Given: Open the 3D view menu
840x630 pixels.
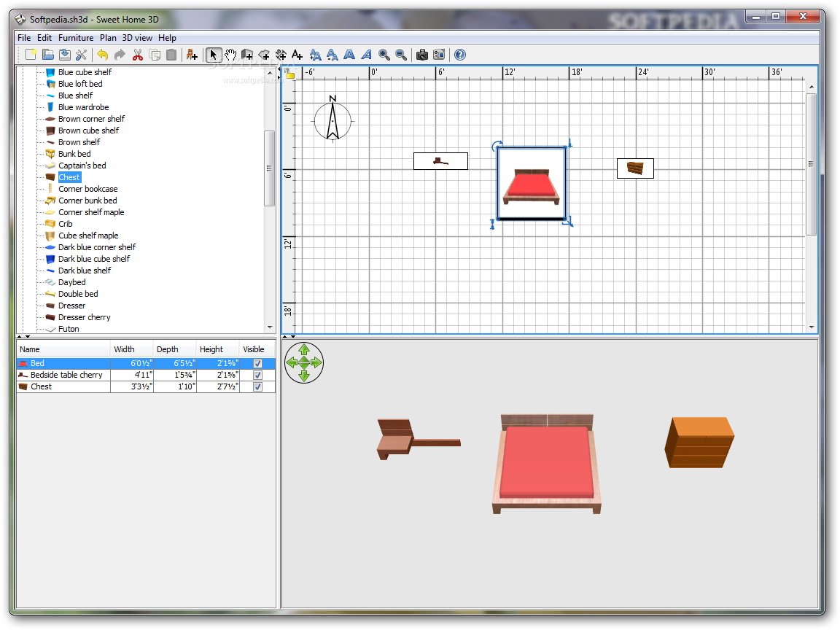Looking at the screenshot, I should 137,38.
